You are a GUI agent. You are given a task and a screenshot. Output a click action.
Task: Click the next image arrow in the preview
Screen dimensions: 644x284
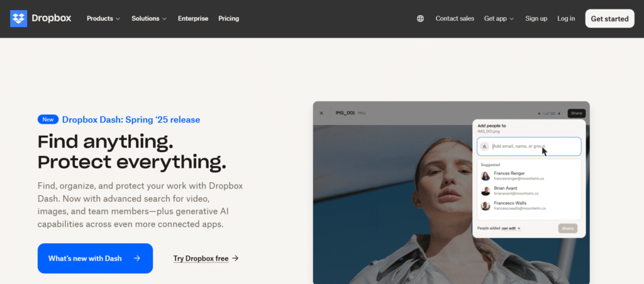558,113
